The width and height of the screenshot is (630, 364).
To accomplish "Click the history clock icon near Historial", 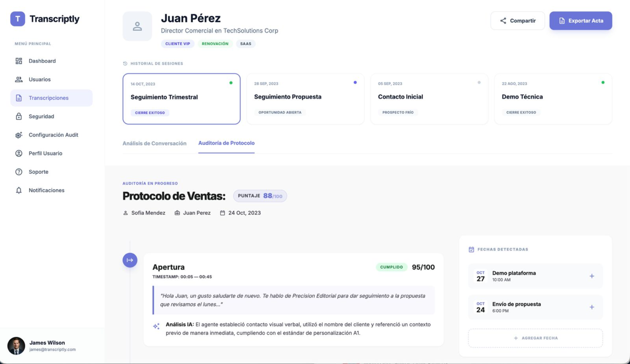I will 125,63.
